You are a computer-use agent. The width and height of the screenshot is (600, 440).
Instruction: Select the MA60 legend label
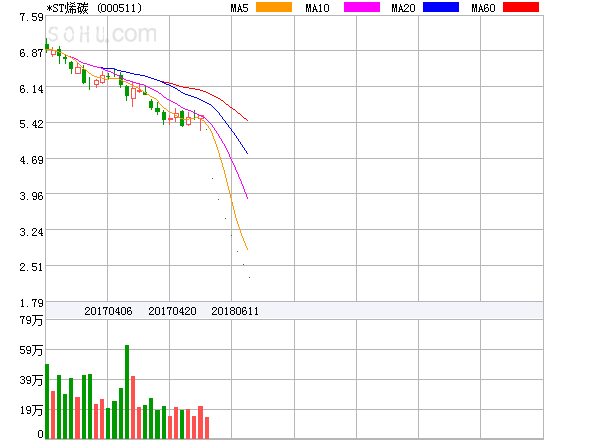[x=483, y=8]
